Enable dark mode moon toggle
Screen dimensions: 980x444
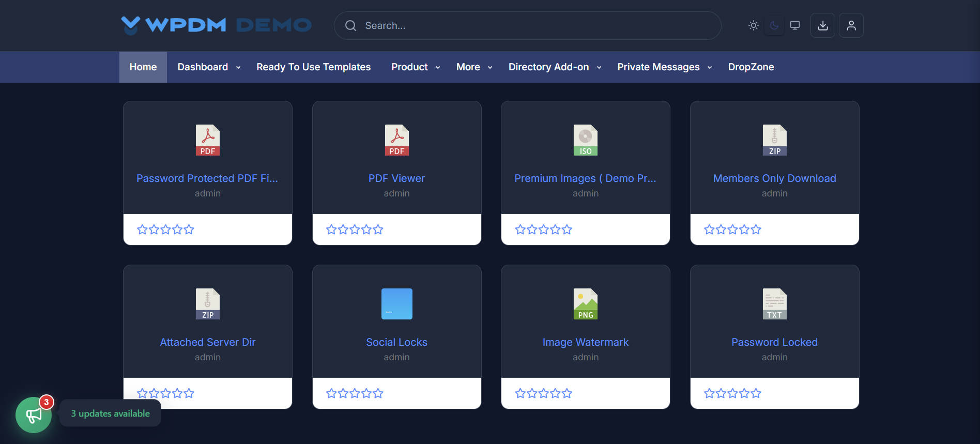[x=774, y=25]
